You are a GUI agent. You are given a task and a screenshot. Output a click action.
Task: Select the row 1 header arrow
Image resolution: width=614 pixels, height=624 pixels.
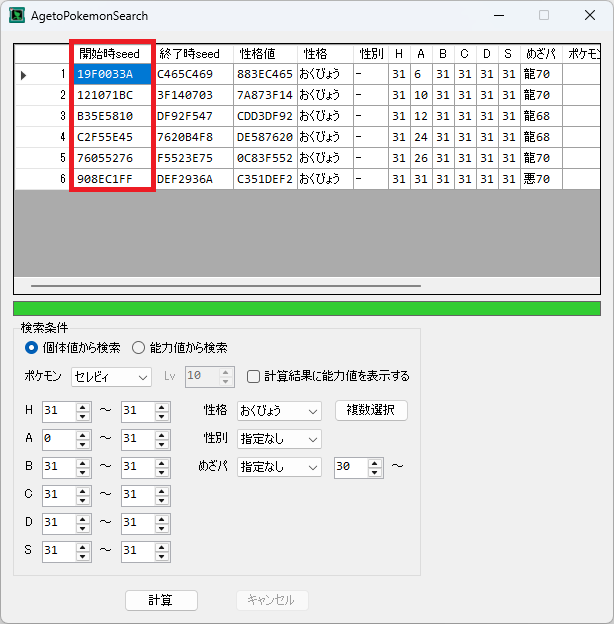42,74
